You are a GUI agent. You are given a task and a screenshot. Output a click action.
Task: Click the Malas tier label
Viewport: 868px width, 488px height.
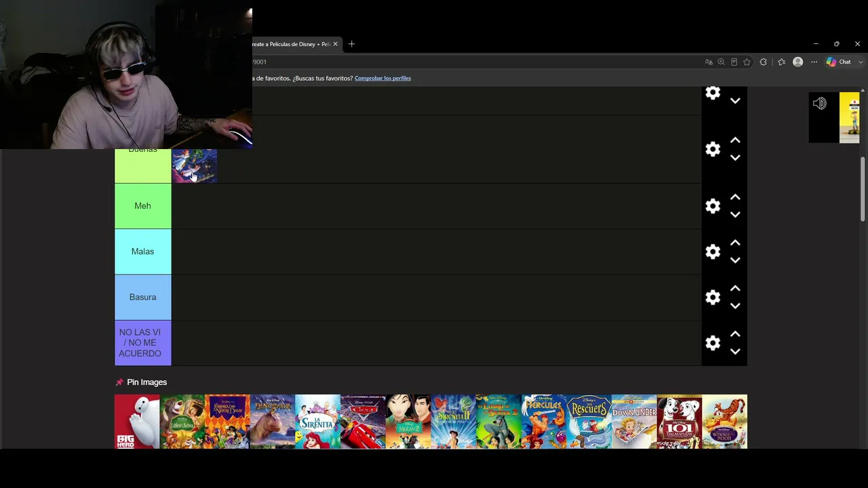tap(142, 251)
